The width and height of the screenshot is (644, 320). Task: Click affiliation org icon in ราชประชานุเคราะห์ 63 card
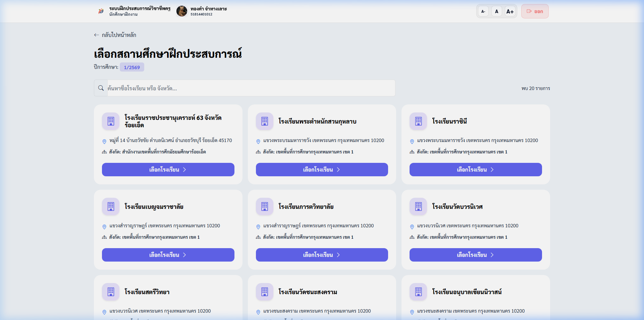click(104, 152)
